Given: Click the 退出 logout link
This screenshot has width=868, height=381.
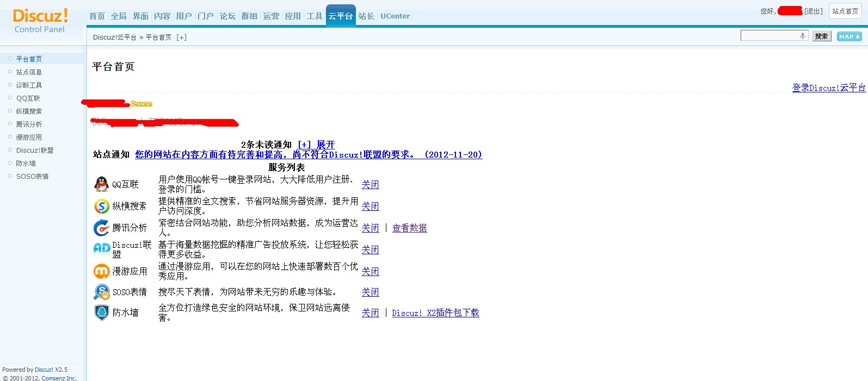Looking at the screenshot, I should coord(814,11).
